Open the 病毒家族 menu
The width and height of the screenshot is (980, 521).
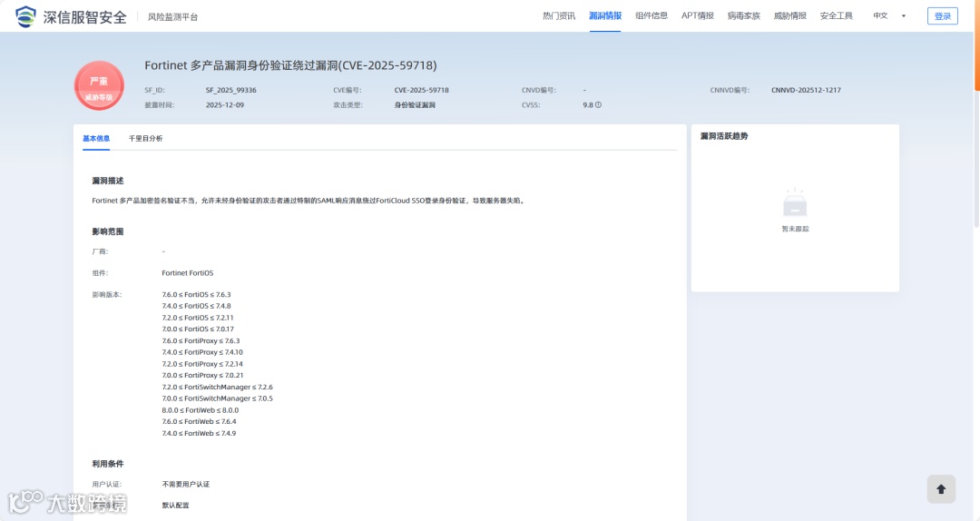(x=744, y=15)
